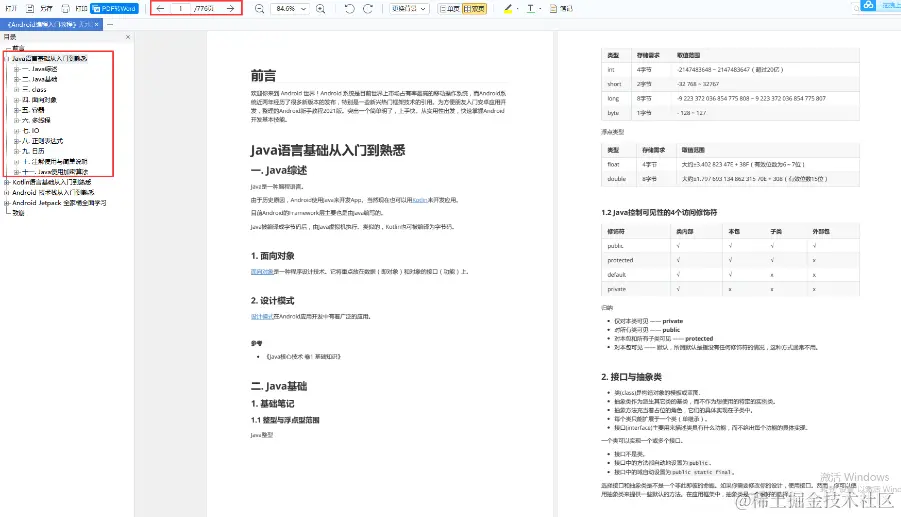This screenshot has width=901, height=517.
Task: Click the 前言 heading on the page
Action: [263, 76]
